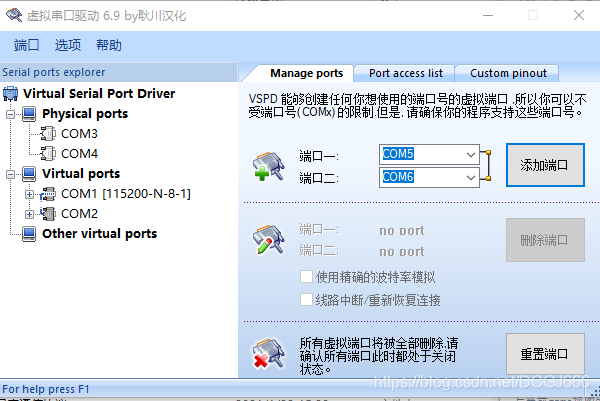Select COM4 in the tree
Viewport: 600px width, 401px height.
coord(79,154)
